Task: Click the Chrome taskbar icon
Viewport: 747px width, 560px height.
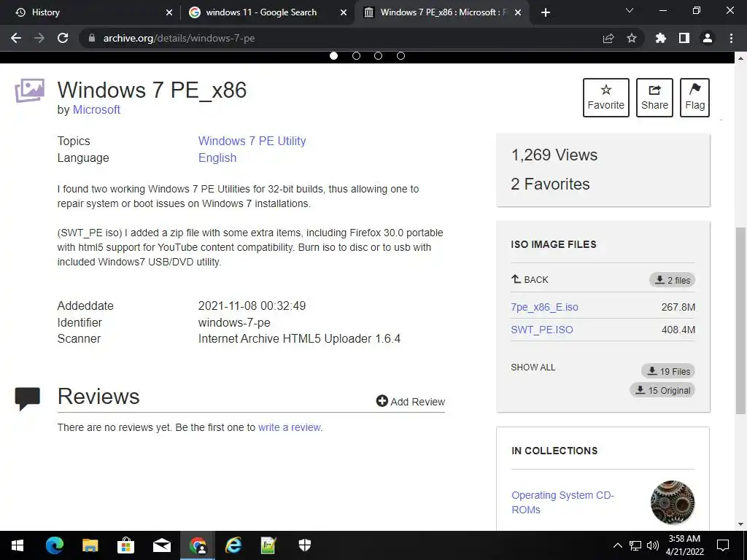Action: (198, 545)
